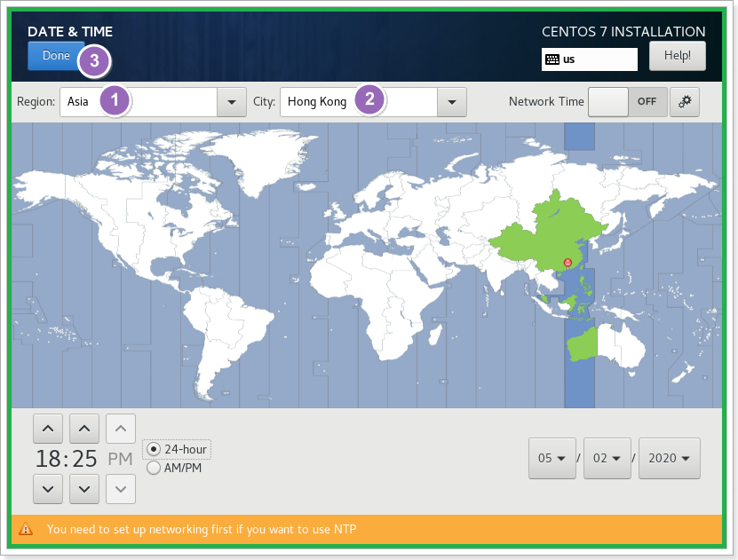The width and height of the screenshot is (738, 560).
Task: Open the Region dropdown arrow
Action: click(x=232, y=102)
